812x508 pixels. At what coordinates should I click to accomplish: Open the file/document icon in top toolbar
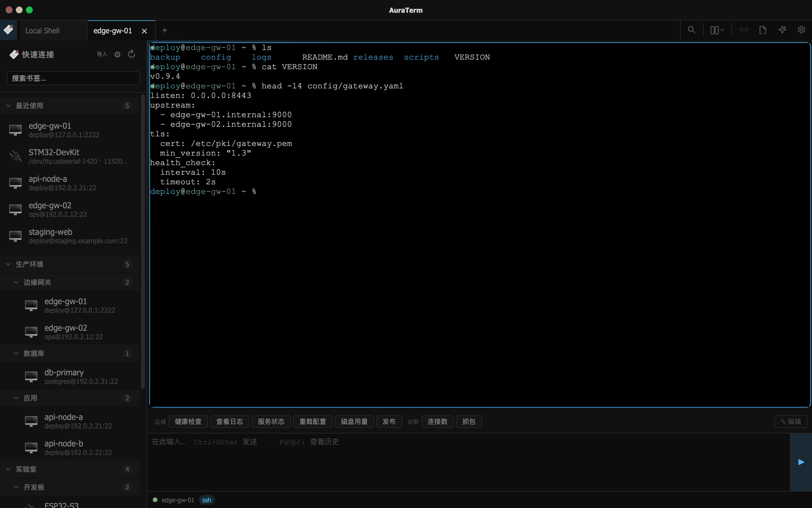[x=762, y=30]
